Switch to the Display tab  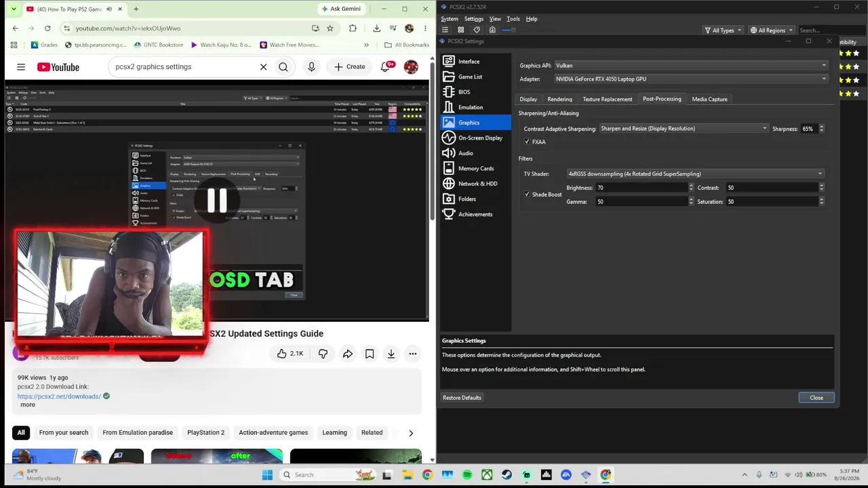coord(528,99)
